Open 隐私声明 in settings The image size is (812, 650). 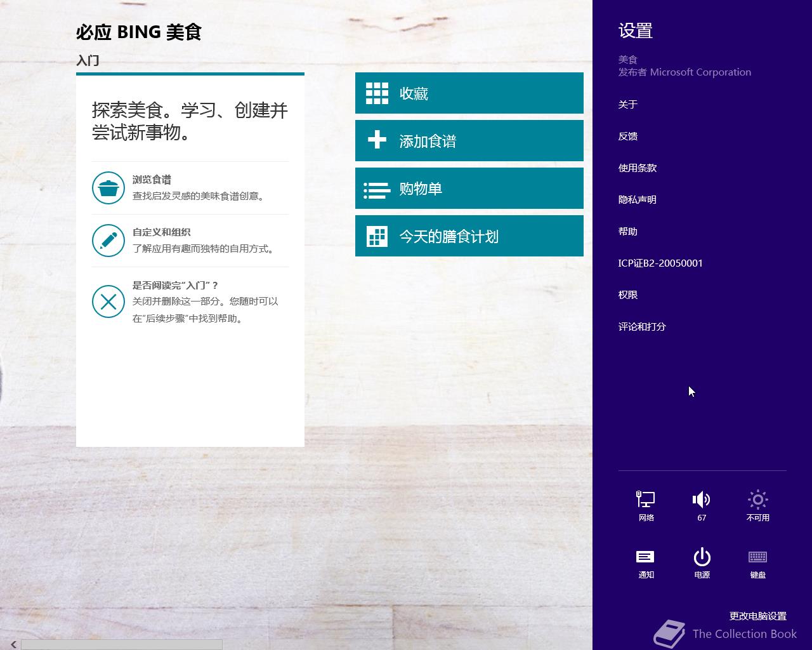(x=638, y=199)
